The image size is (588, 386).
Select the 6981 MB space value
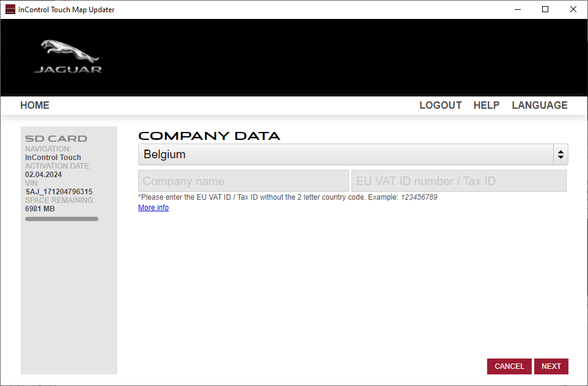(x=40, y=209)
